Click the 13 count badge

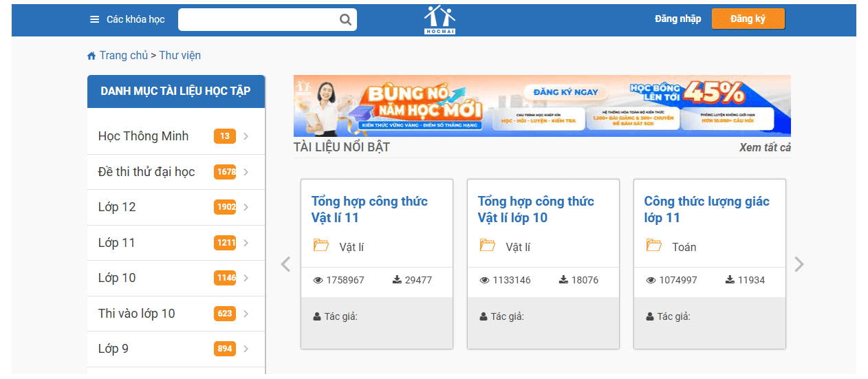pos(225,136)
